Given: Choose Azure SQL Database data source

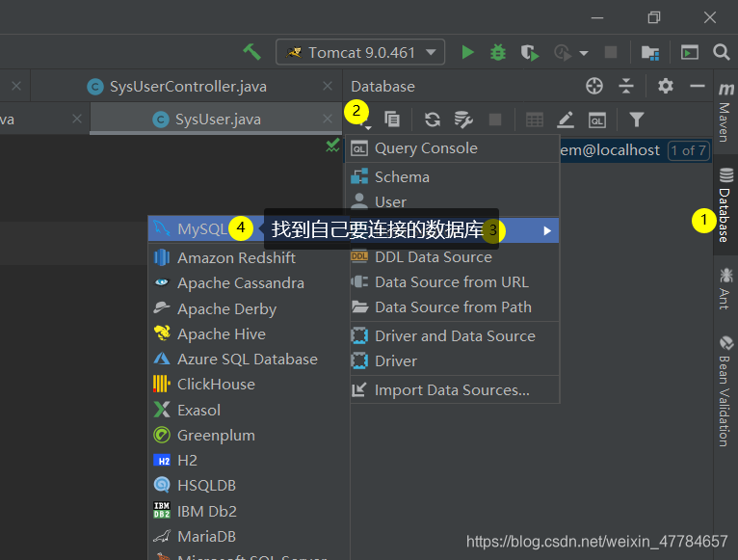Looking at the screenshot, I should pyautogui.click(x=249, y=360).
